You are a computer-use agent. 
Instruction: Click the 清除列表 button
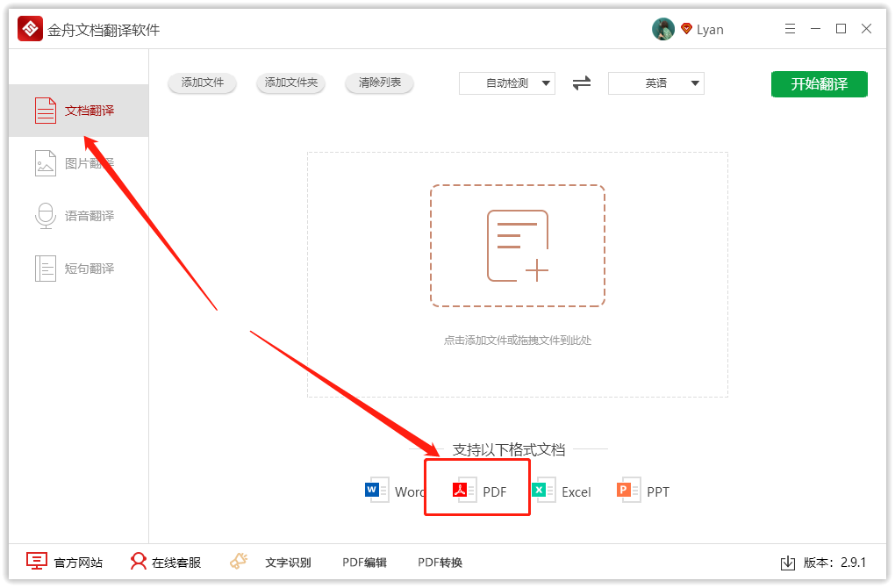pos(380,82)
